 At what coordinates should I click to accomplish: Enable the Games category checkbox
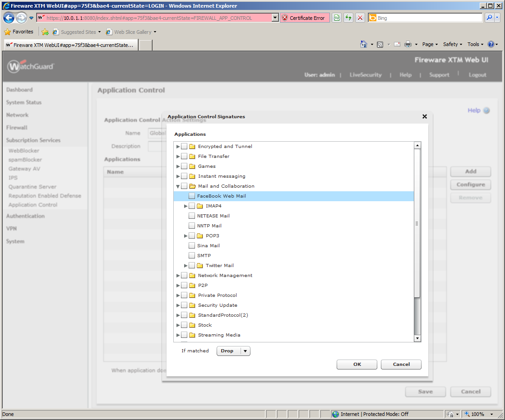pyautogui.click(x=184, y=166)
